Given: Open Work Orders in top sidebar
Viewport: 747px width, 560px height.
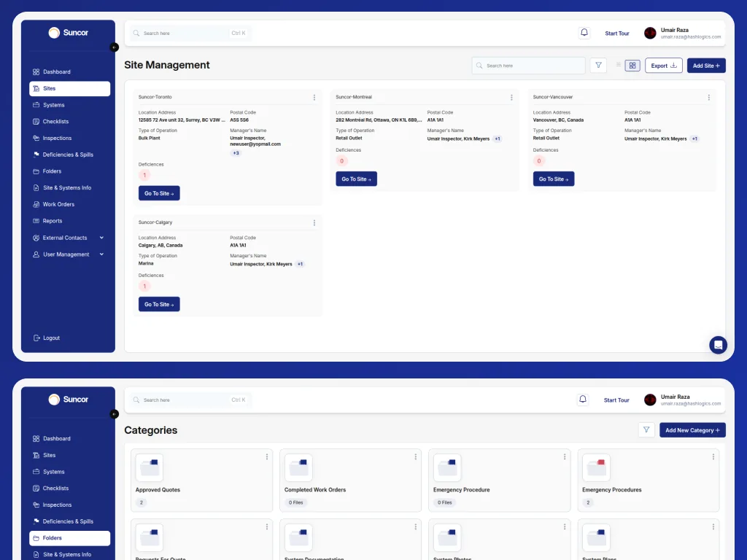Looking at the screenshot, I should tap(69, 204).
